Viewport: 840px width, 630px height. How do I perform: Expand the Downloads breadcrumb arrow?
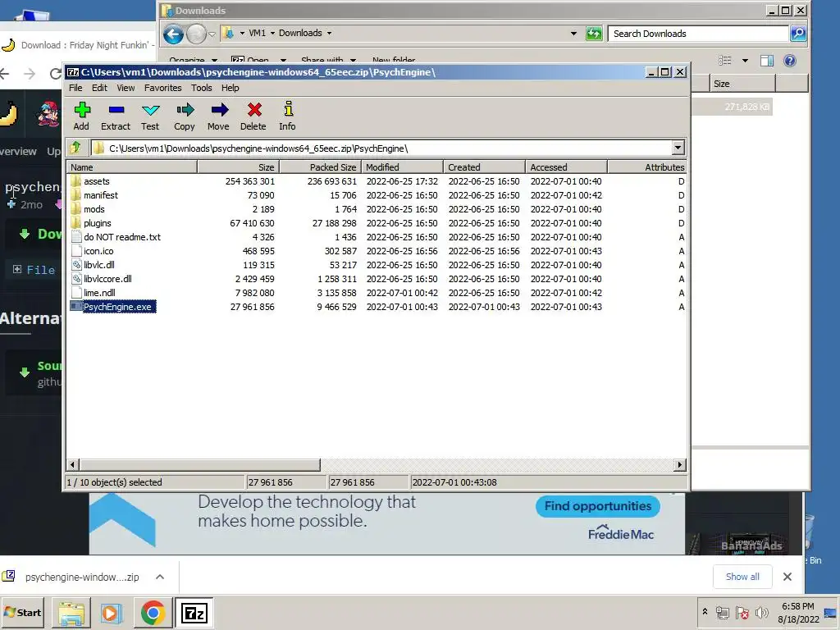[329, 33]
